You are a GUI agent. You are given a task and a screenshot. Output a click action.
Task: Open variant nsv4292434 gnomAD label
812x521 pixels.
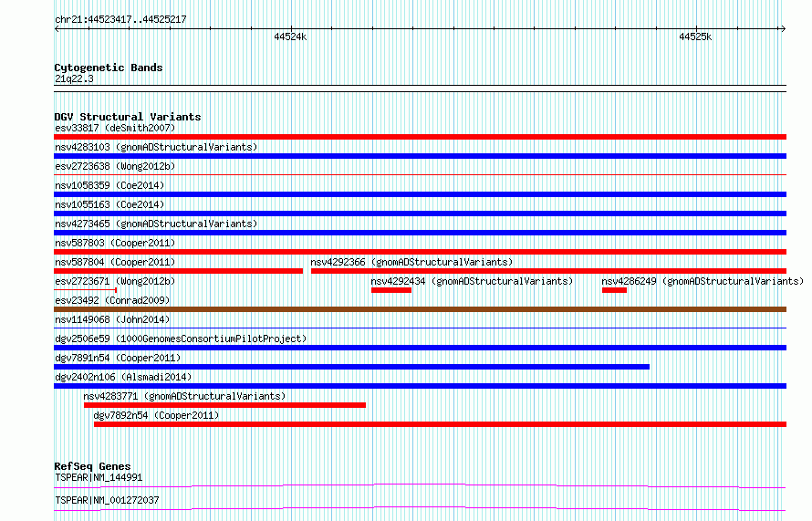472,281
